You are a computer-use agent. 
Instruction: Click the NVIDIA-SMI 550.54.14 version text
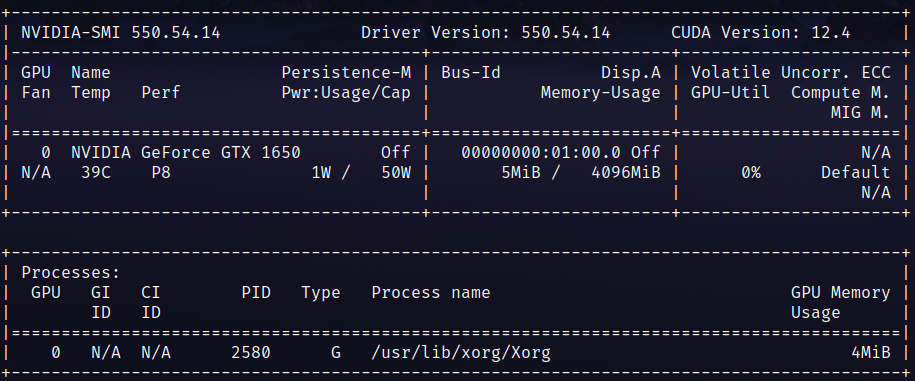[x=121, y=33]
